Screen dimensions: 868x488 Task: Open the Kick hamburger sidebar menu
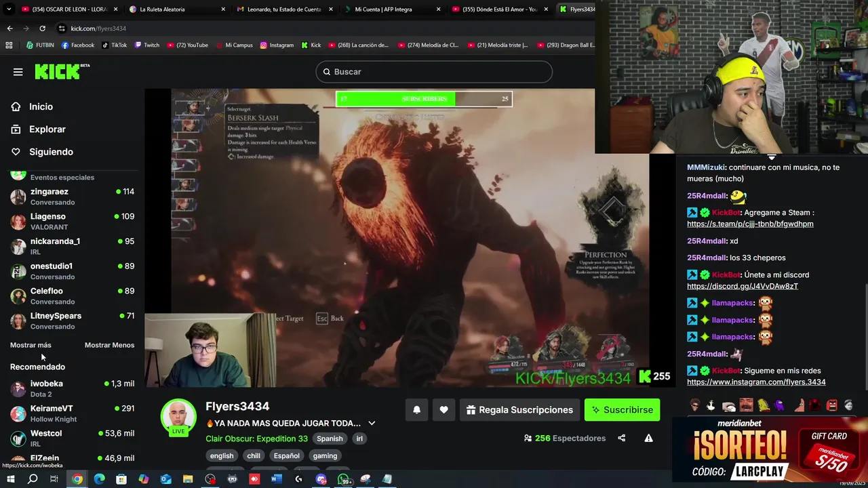coord(18,72)
